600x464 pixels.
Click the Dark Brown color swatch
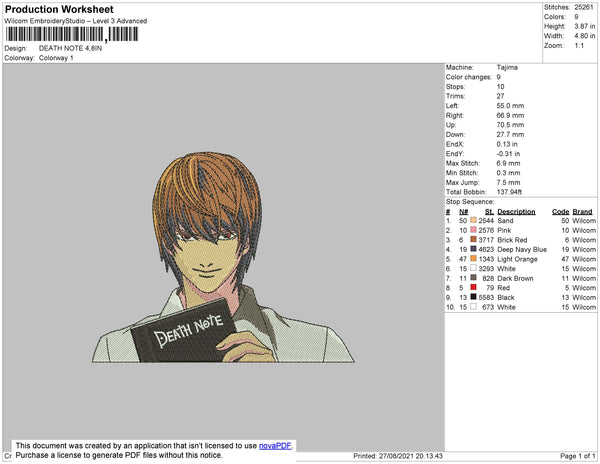coord(473,278)
